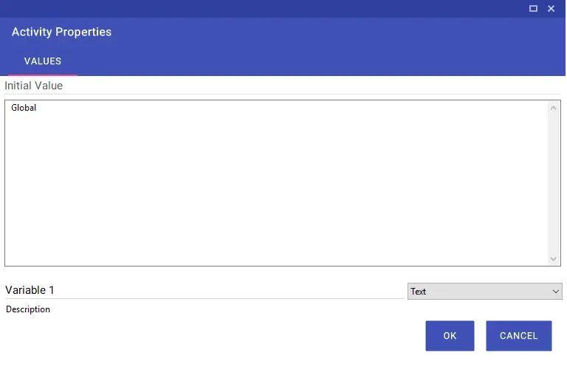Select the Text value in type selector

pyautogui.click(x=419, y=292)
